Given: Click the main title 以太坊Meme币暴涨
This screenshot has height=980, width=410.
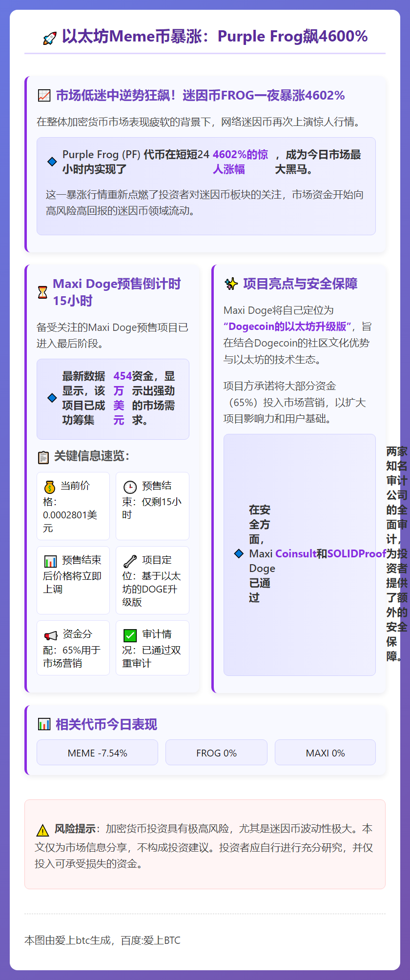Looking at the screenshot, I should pos(215,37).
